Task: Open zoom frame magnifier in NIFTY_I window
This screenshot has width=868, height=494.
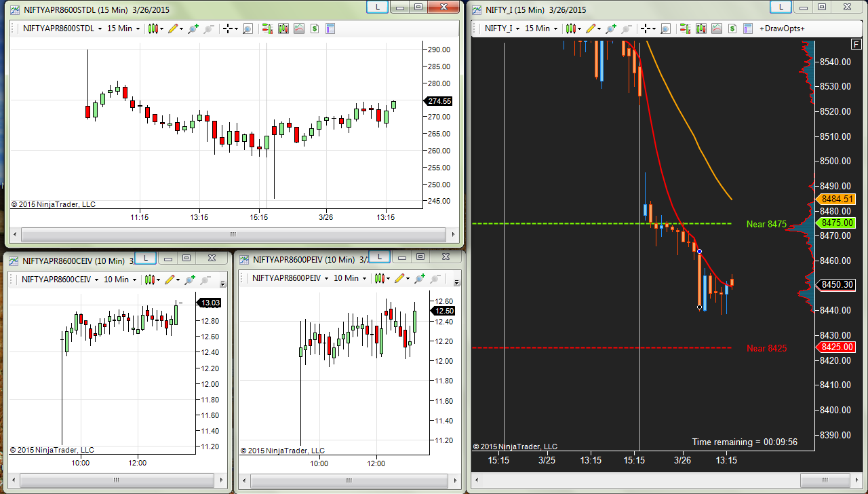Action: pyautogui.click(x=665, y=28)
